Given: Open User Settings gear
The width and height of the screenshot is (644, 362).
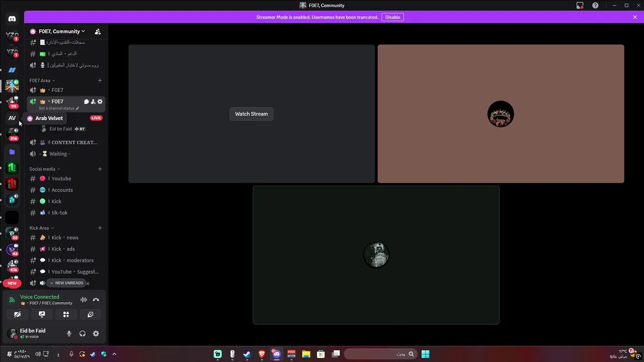Looking at the screenshot, I should (x=96, y=333).
